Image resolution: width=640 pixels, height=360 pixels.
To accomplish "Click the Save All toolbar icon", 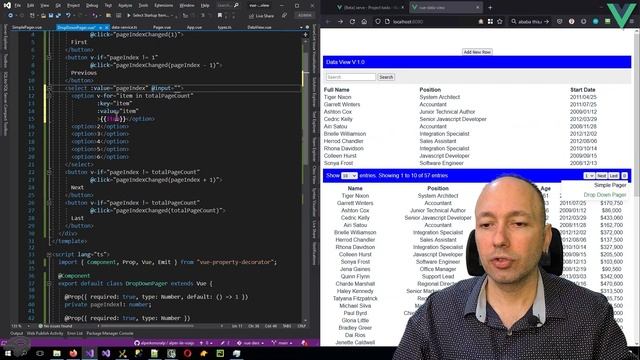I will pyautogui.click(x=58, y=16).
